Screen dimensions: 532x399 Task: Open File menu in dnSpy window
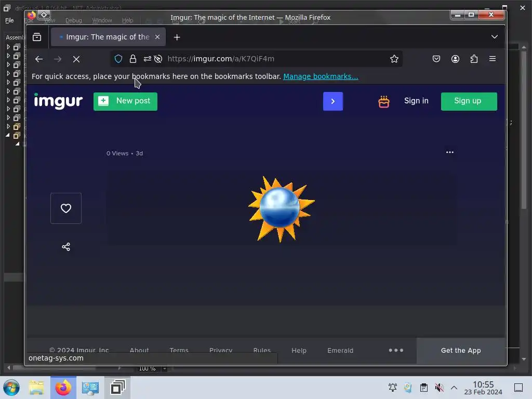click(9, 20)
